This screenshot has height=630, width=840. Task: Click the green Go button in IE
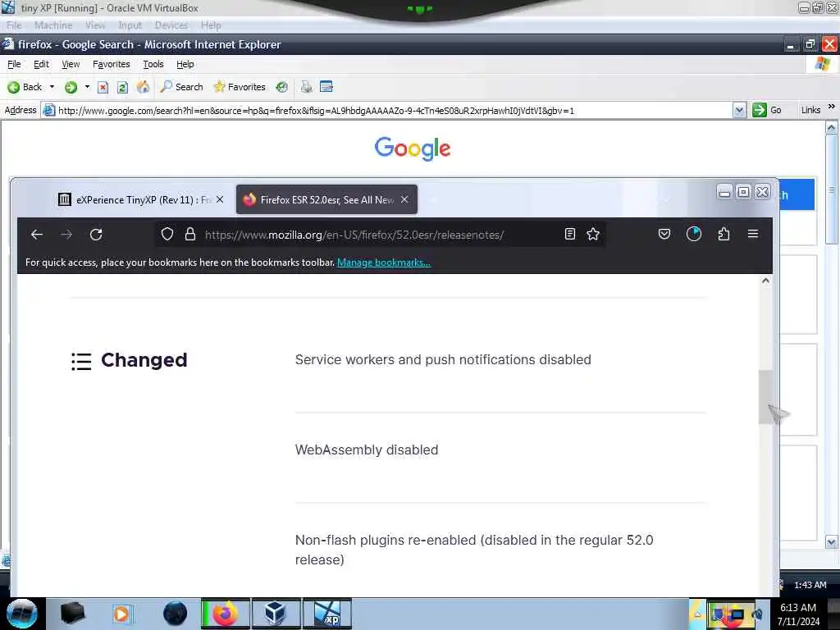click(x=767, y=111)
